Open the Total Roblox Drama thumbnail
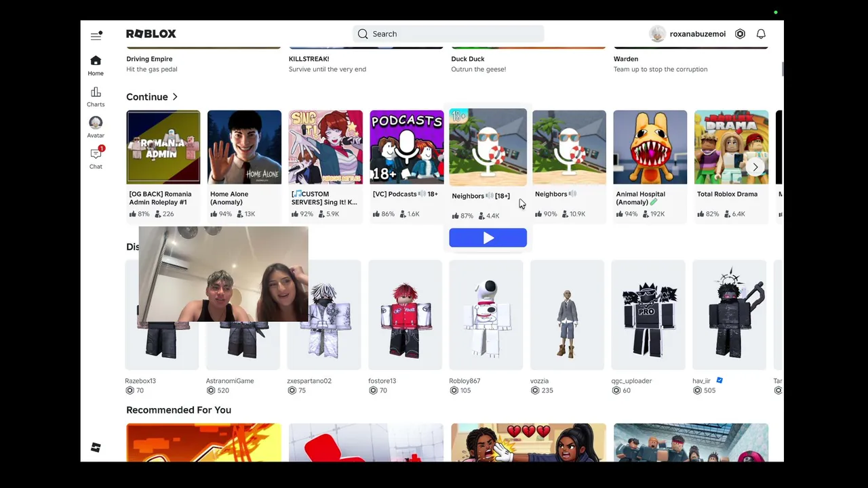 [x=731, y=147]
